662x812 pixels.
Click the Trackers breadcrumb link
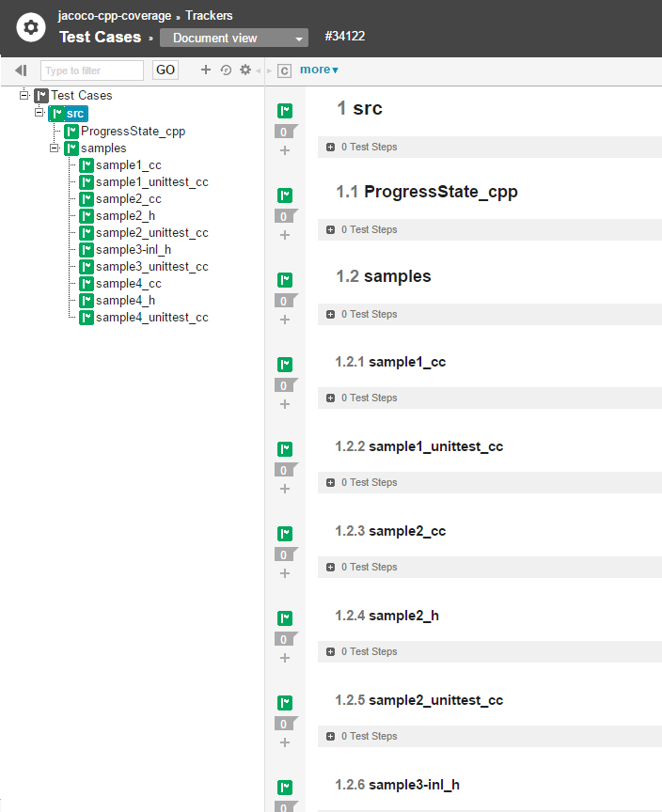click(x=209, y=16)
